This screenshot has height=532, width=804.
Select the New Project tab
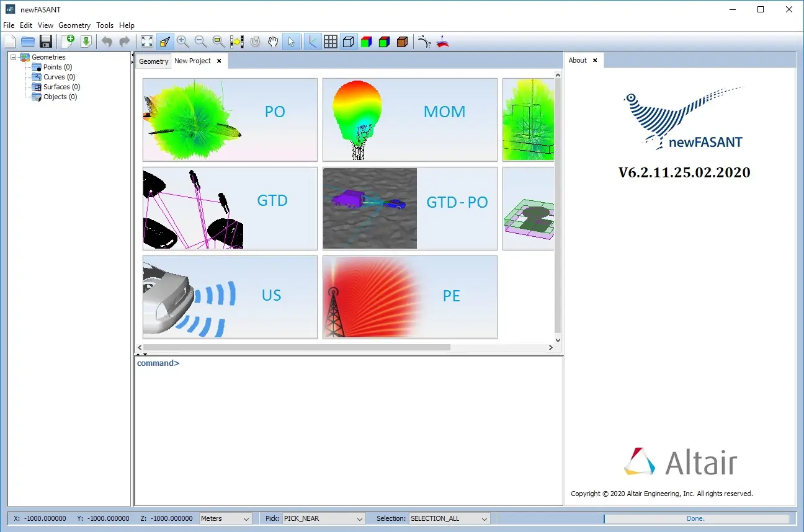[x=192, y=61]
